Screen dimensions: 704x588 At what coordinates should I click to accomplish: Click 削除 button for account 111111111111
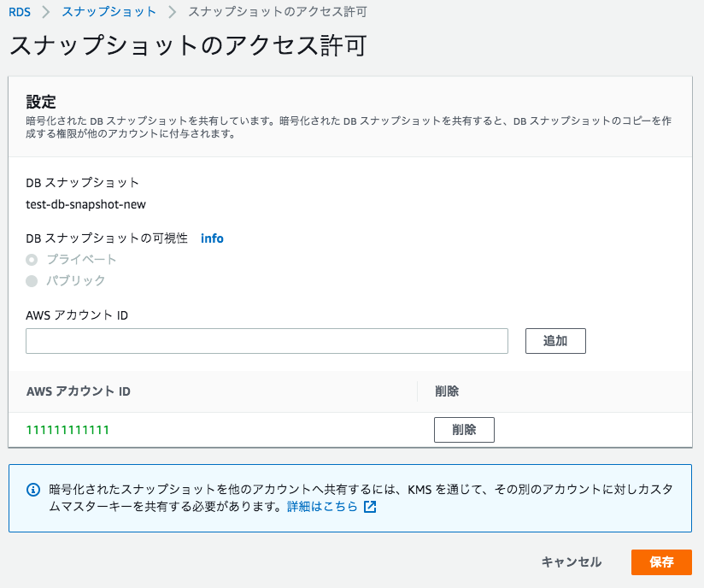464,430
